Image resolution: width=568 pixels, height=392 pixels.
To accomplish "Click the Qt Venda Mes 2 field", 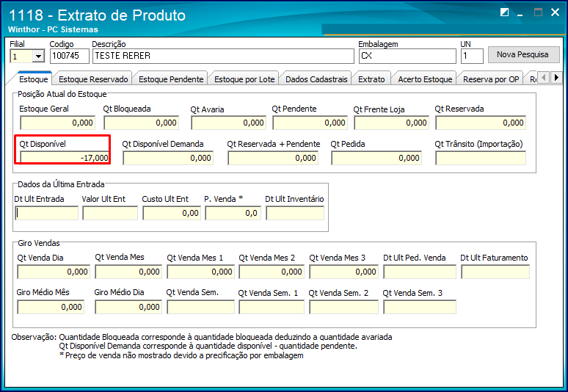I will (x=272, y=272).
